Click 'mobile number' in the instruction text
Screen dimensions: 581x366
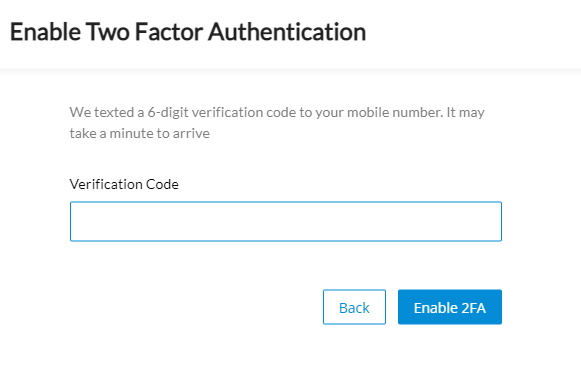pos(395,112)
